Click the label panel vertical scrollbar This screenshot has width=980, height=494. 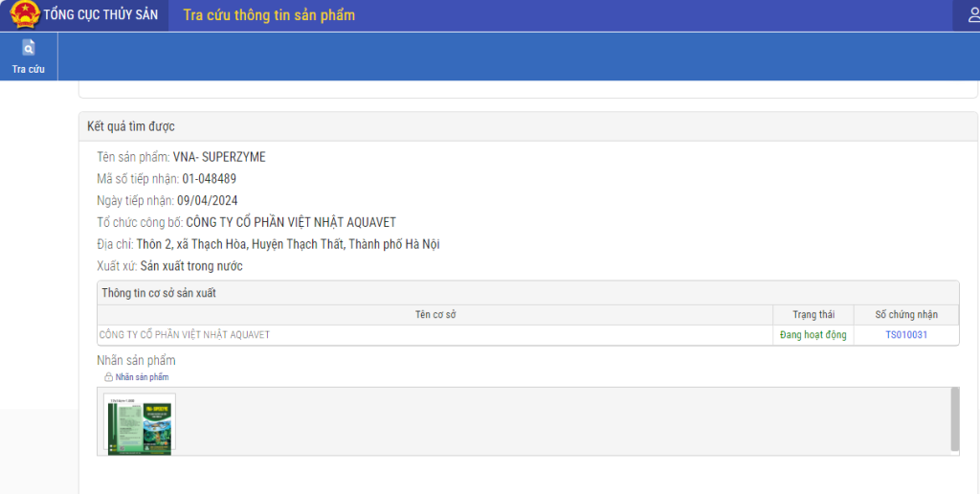[x=954, y=419]
